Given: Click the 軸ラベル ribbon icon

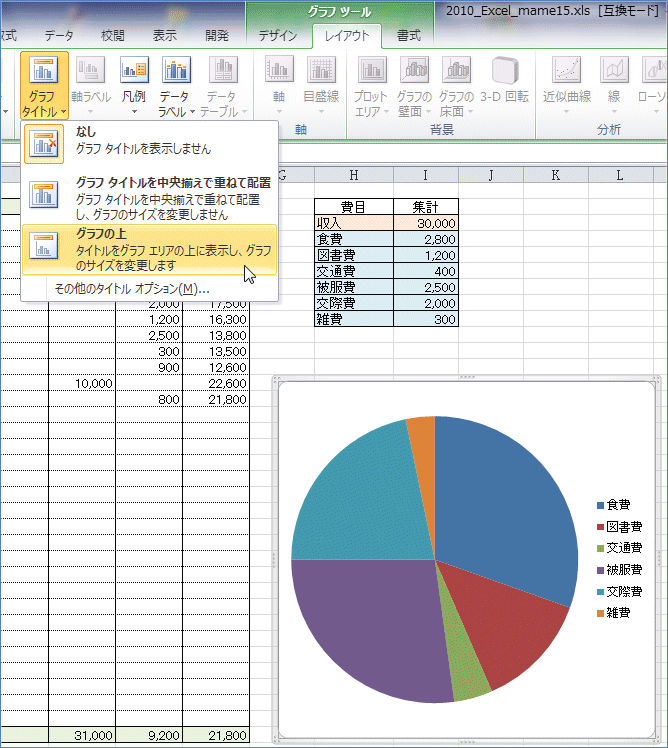Looking at the screenshot, I should pos(91,71).
